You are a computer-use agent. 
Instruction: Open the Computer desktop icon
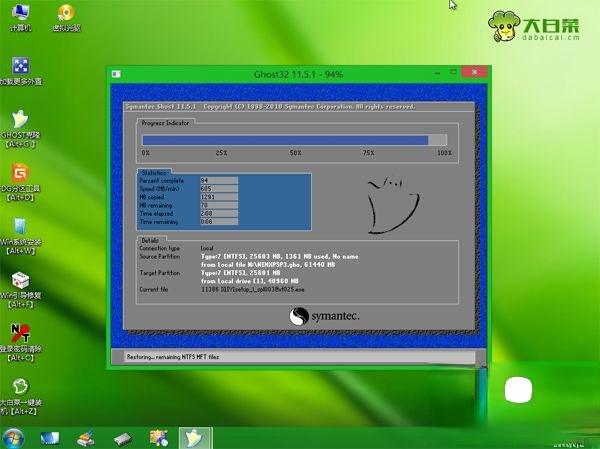(x=20, y=14)
